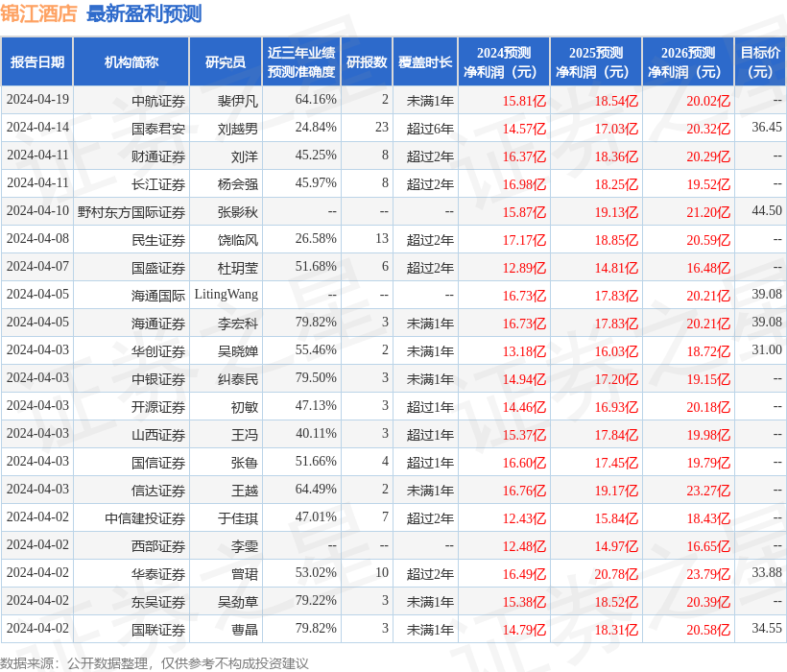This screenshot has height=672, width=787.
Task: Click researcher 杨会强
Action: coord(238,184)
